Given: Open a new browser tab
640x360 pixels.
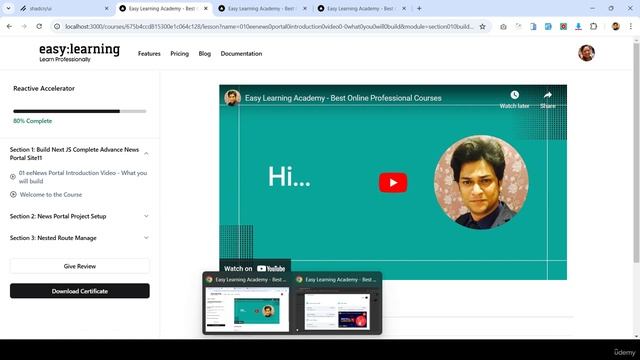Looking at the screenshot, I should click(419, 8).
